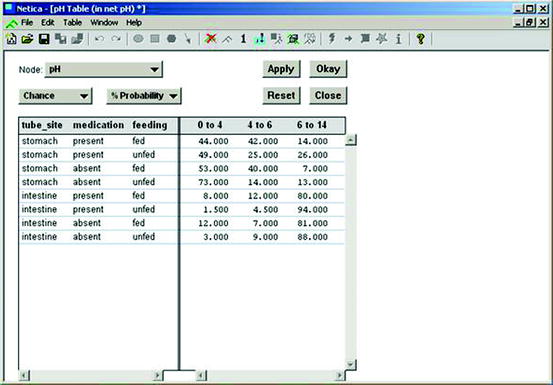Viewport: 553px width, 385px height.
Task: Click the '6 to 14' column header
Action: [312, 125]
